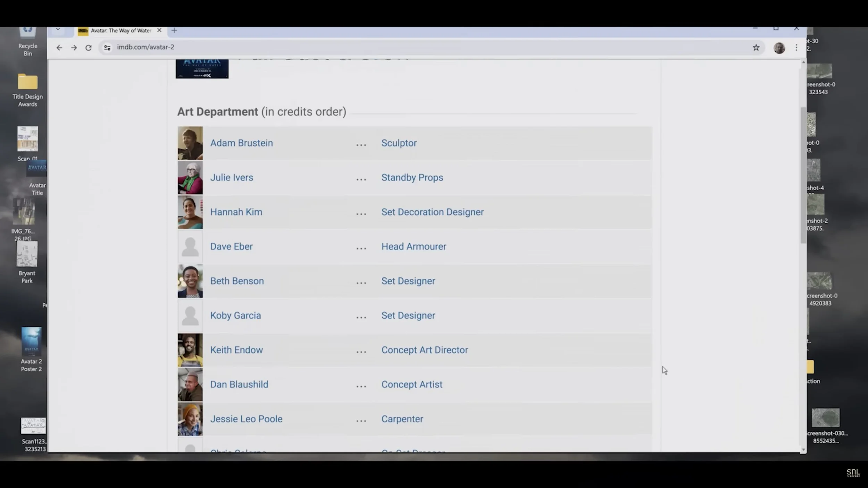This screenshot has width=868, height=488.
Task: Click the browser forward arrow
Action: (x=74, y=48)
